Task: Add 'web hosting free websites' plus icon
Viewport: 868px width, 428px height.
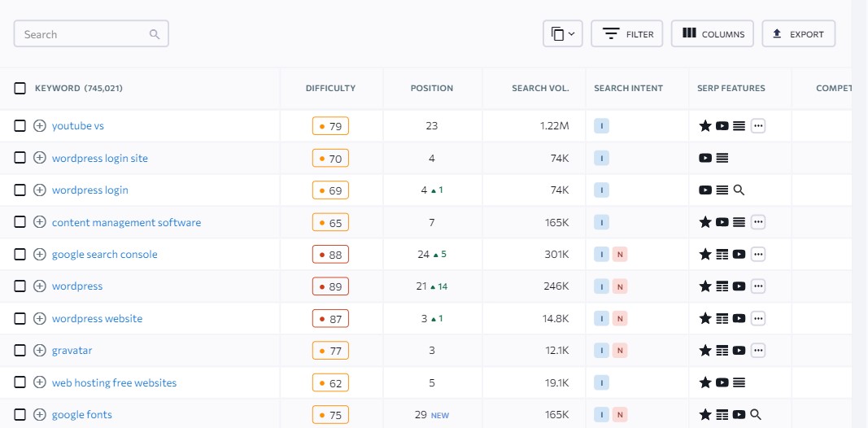Action: point(39,382)
